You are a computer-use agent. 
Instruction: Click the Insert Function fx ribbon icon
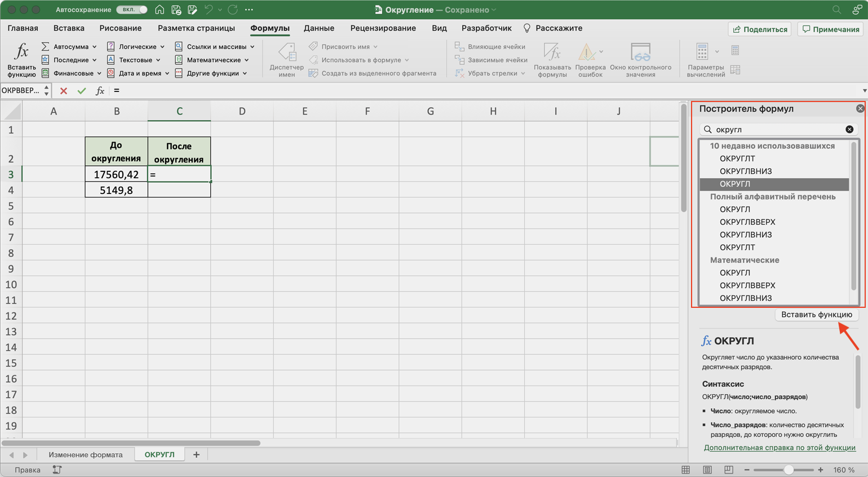coord(21,52)
